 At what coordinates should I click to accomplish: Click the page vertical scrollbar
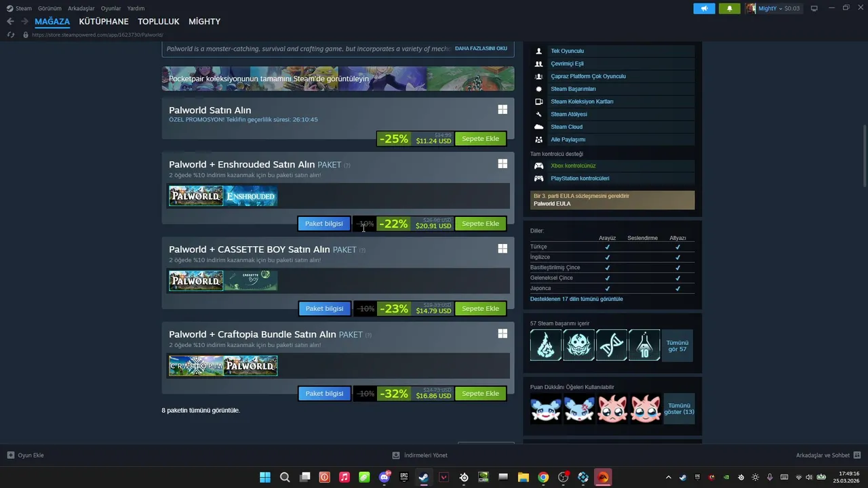[864, 157]
